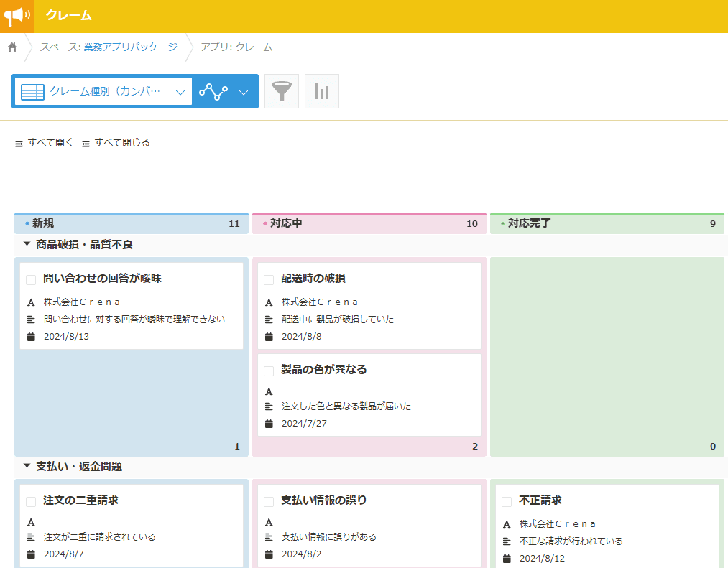
Task: Click the A icon in 不正請求 card
Action: [x=507, y=524]
